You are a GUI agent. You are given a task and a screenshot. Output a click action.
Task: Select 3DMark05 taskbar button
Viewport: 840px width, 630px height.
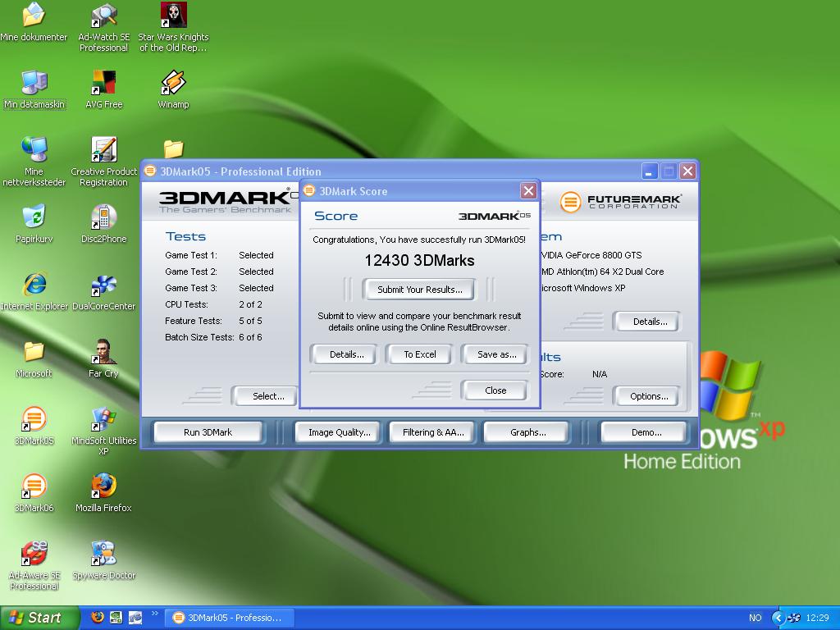[230, 618]
